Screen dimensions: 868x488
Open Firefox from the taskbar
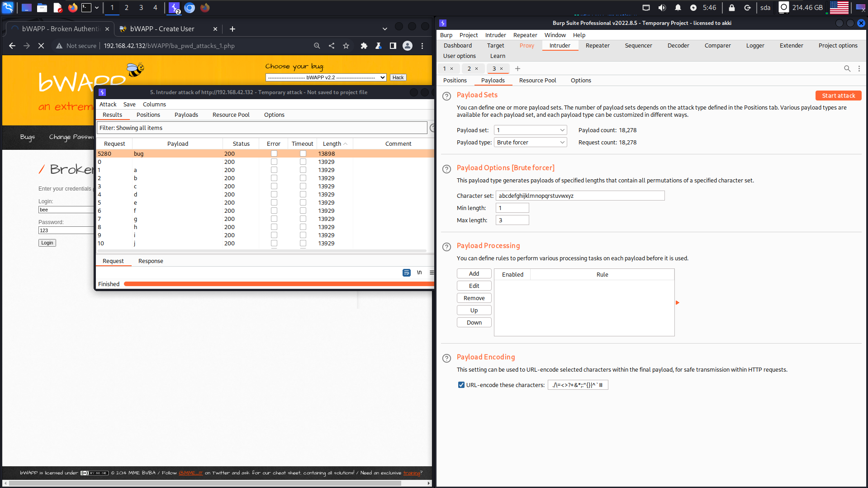(x=72, y=8)
